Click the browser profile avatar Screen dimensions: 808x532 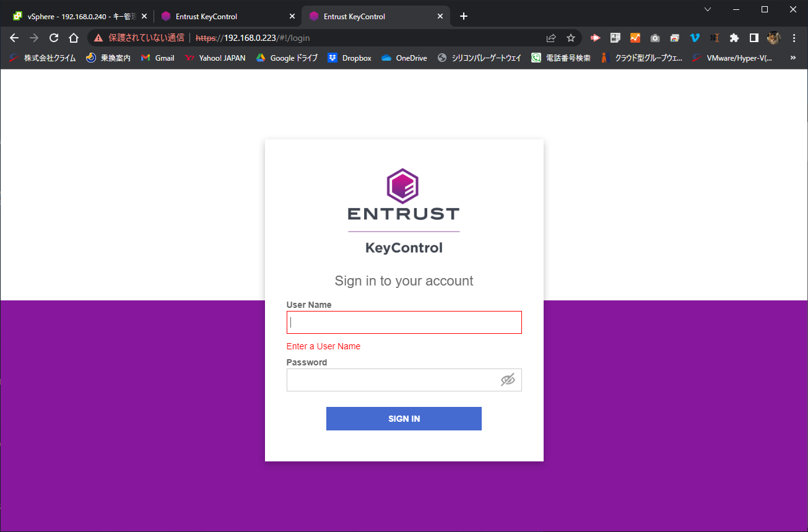(x=774, y=38)
